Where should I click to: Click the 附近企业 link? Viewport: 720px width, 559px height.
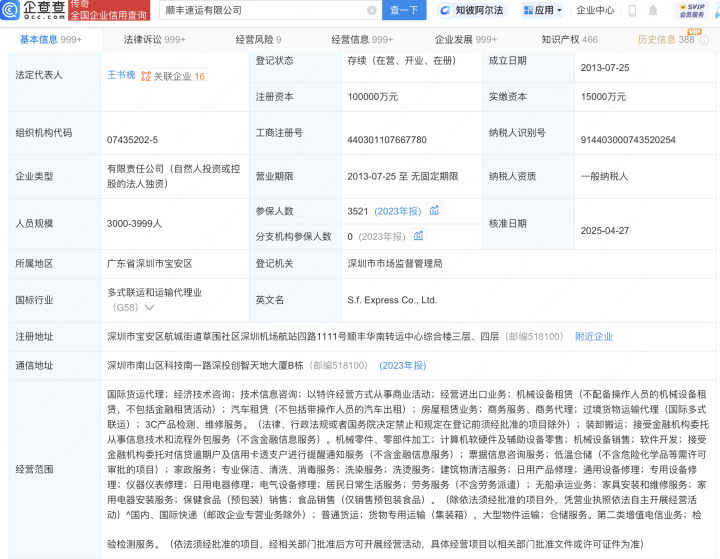tap(595, 337)
